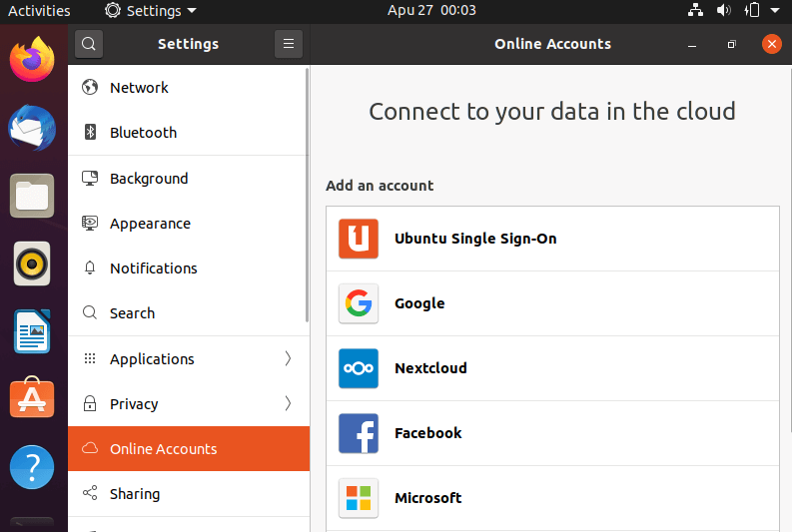Open the Settings hamburger menu

point(288,44)
